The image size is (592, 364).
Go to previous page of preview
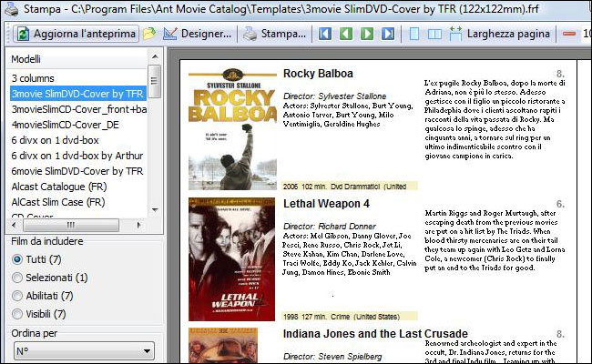pos(346,34)
